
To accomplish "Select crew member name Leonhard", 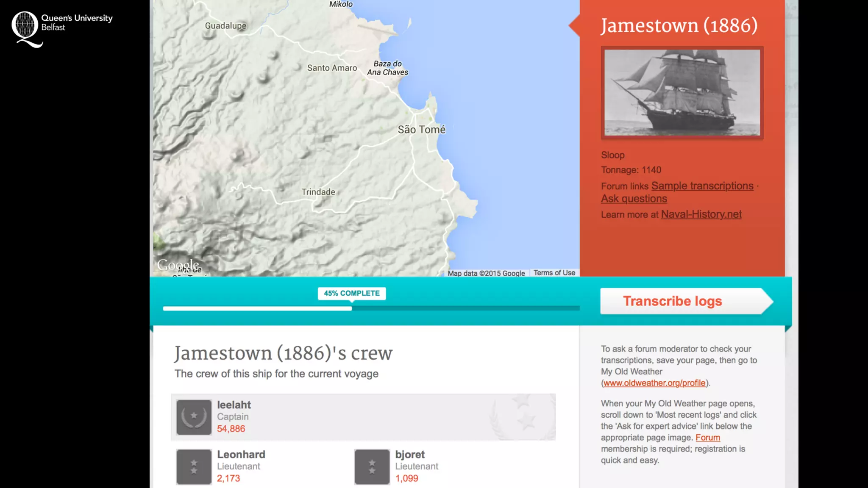I will pos(241,455).
